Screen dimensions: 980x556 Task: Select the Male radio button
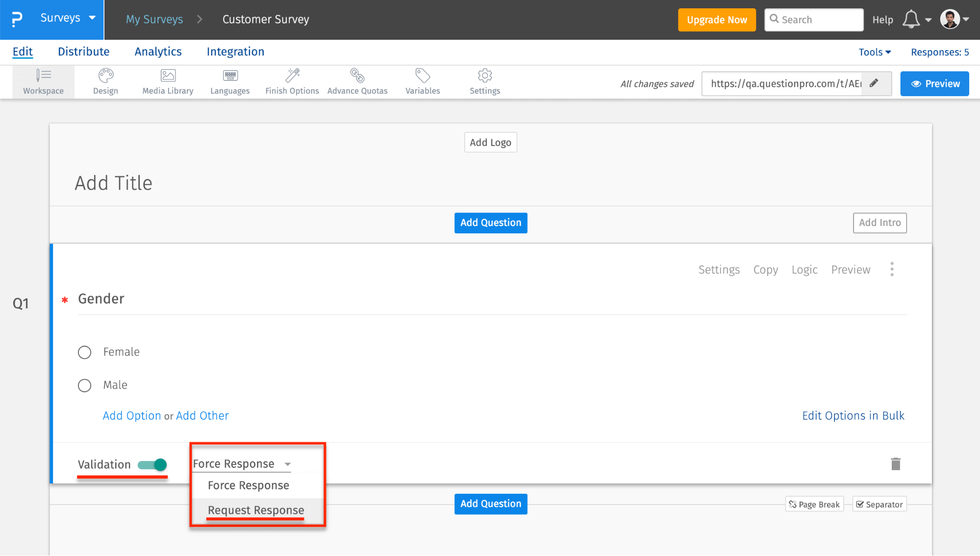(84, 385)
